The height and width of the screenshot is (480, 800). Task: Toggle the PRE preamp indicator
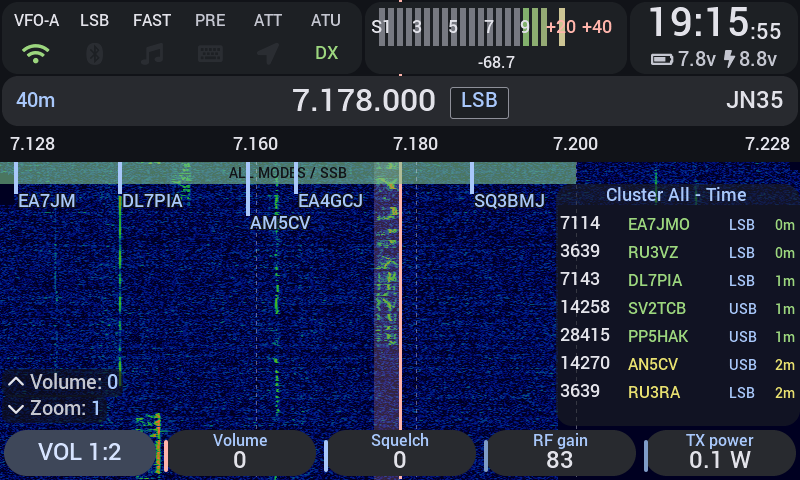point(210,20)
